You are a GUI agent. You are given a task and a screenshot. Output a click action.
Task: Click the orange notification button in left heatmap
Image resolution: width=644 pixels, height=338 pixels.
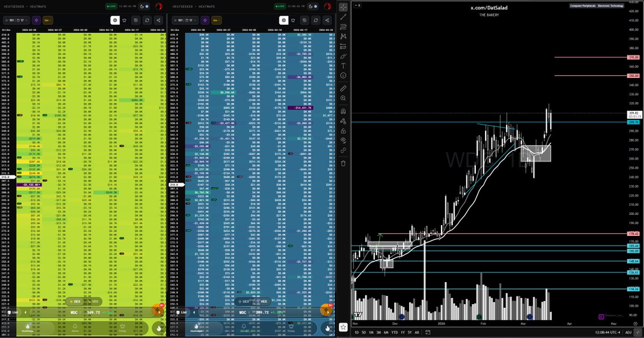point(158,310)
